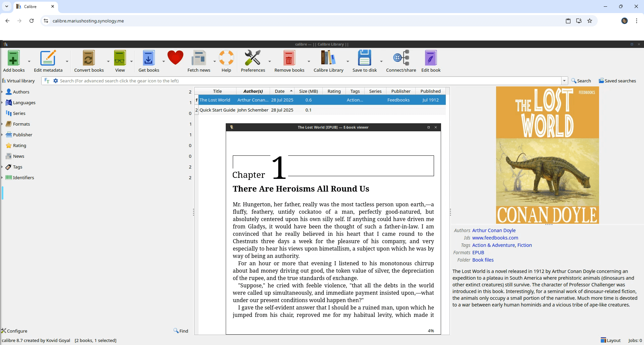The height and width of the screenshot is (345, 644).
Task: Expand the Formats category
Action: pyautogui.click(x=2, y=124)
